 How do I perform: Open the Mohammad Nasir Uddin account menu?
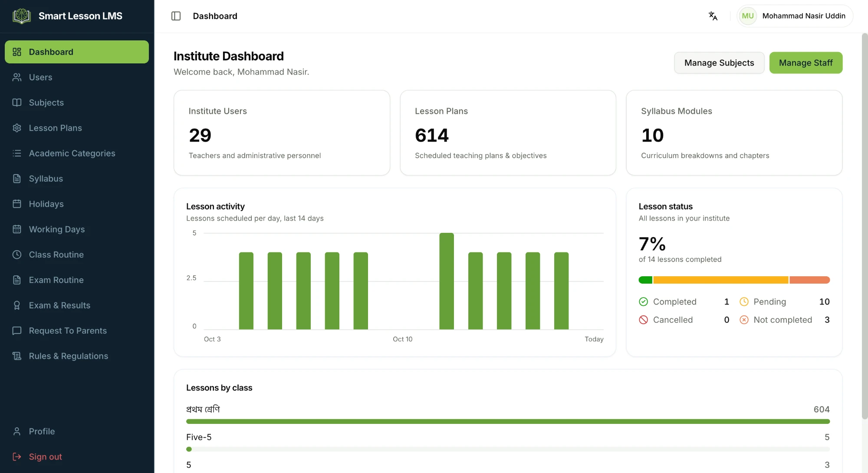(x=795, y=16)
